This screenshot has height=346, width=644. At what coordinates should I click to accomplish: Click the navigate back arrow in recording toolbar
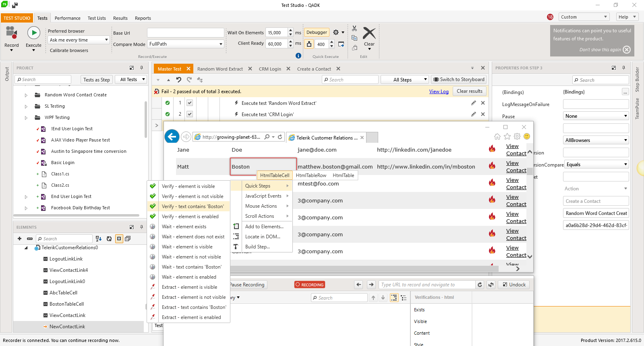pyautogui.click(x=359, y=285)
